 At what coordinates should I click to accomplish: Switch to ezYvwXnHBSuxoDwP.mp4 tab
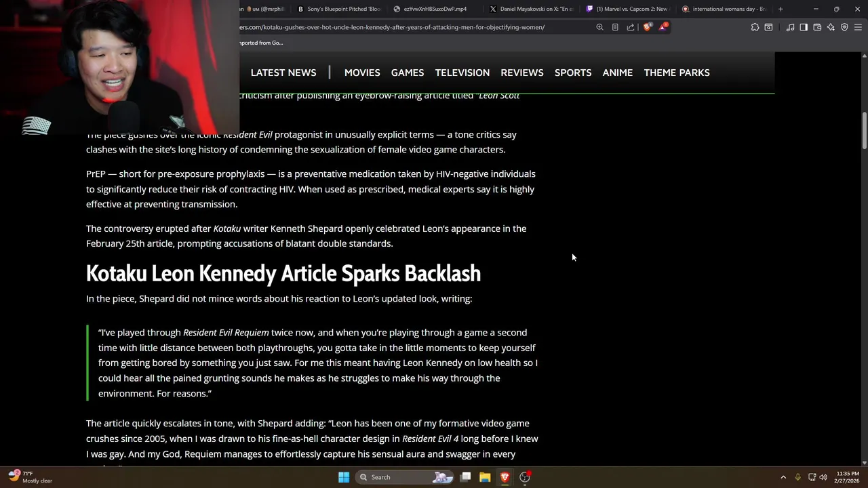[434, 9]
